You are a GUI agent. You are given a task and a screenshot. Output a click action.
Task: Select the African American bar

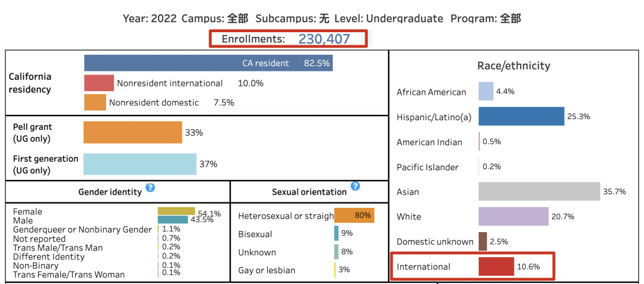485,92
